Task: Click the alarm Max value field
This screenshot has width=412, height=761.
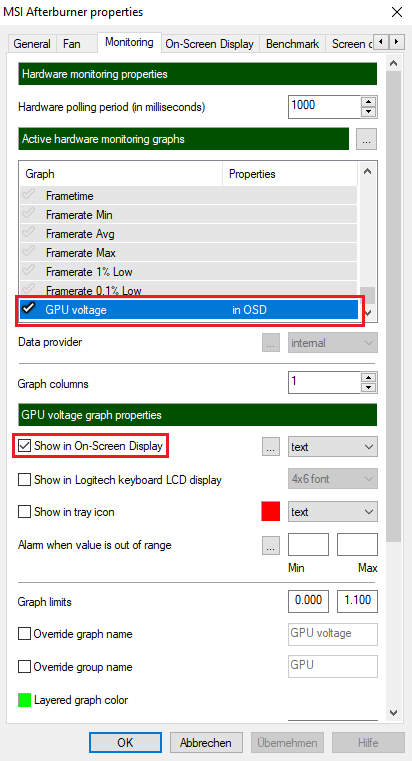Action: pos(357,545)
